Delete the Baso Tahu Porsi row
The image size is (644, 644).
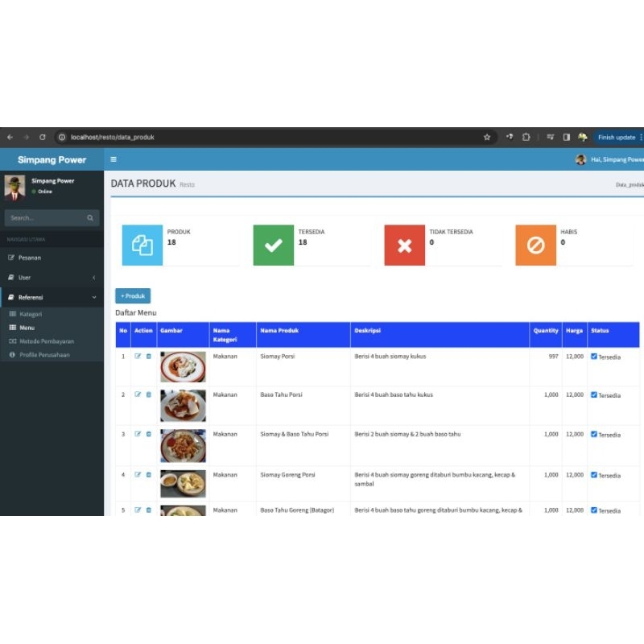click(x=149, y=394)
